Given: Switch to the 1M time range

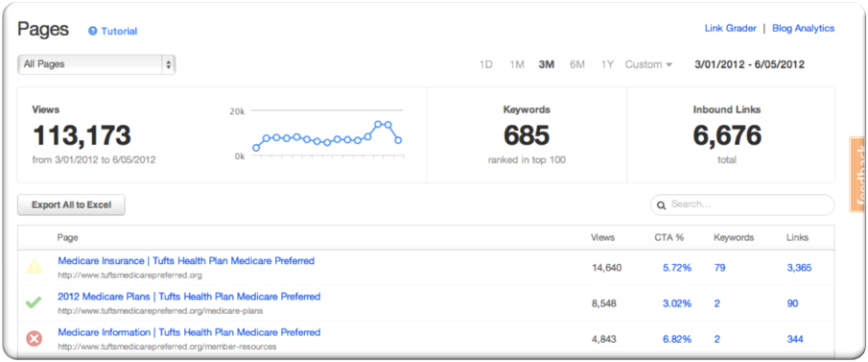Looking at the screenshot, I should [516, 64].
